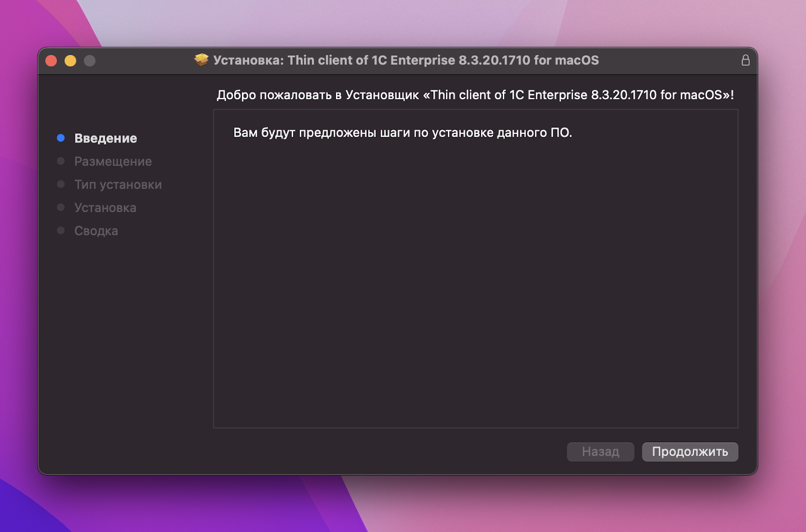The height and width of the screenshot is (532, 806).
Task: Select the Тип установки step
Action: coord(118,184)
